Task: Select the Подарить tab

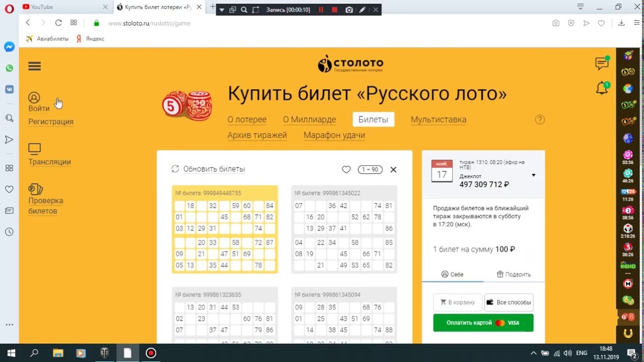Action: 513,275
